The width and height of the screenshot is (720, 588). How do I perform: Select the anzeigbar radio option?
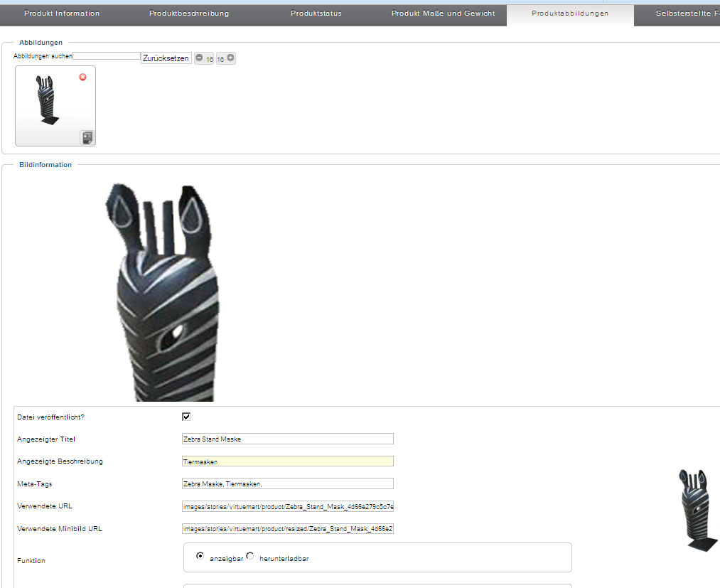tap(200, 556)
